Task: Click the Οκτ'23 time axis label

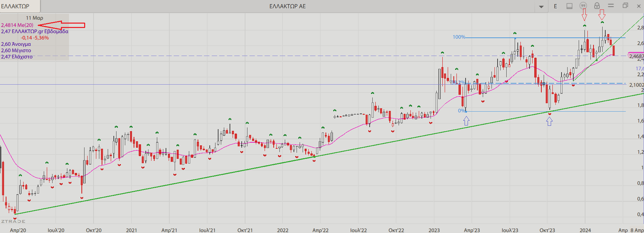Action: pyautogui.click(x=547, y=230)
